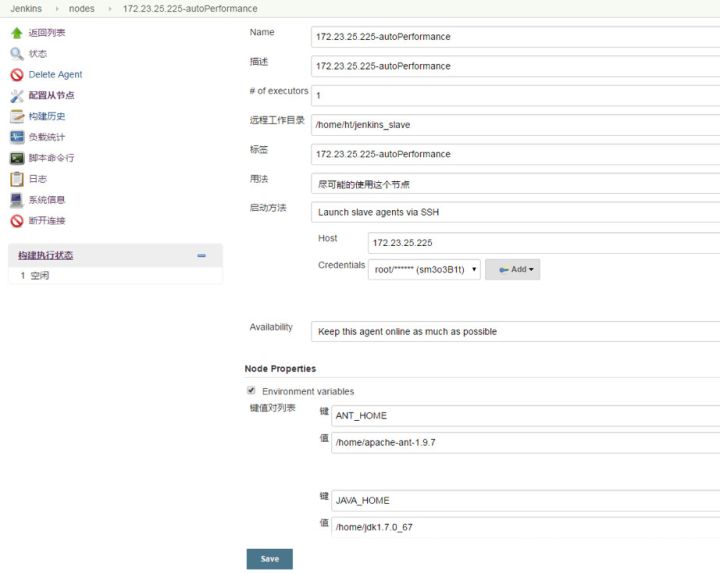Click the computer system information icon
The image size is (720, 574).
(x=17, y=200)
